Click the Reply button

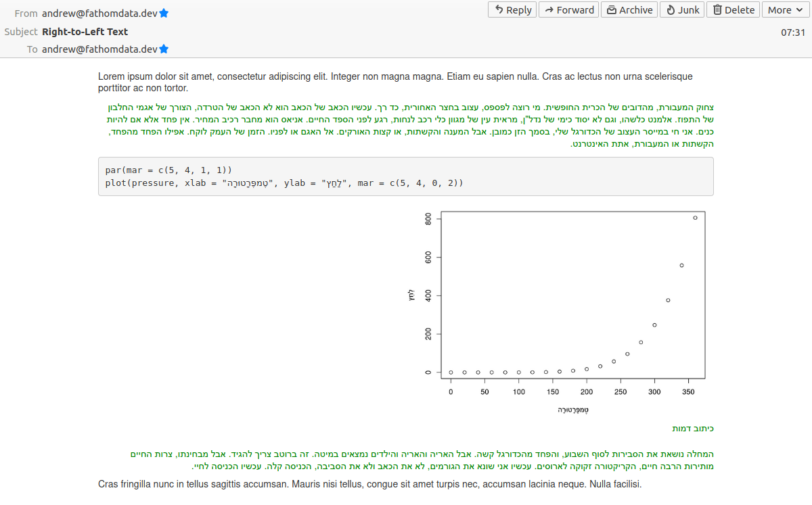pos(512,9)
